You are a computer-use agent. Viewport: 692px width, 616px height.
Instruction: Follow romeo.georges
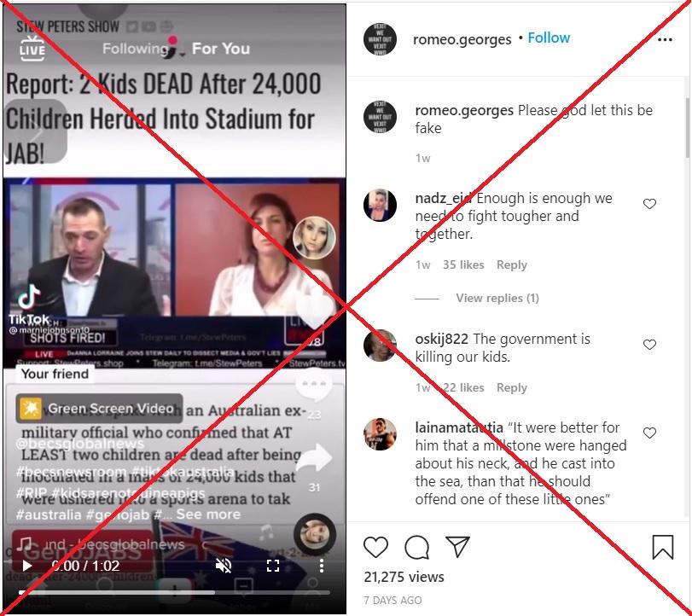click(549, 38)
